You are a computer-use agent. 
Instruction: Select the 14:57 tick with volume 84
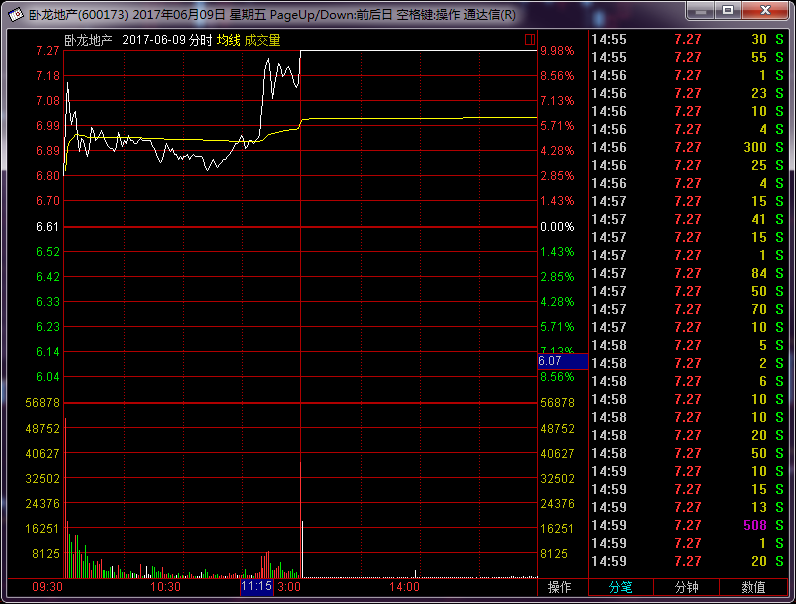[x=688, y=273]
